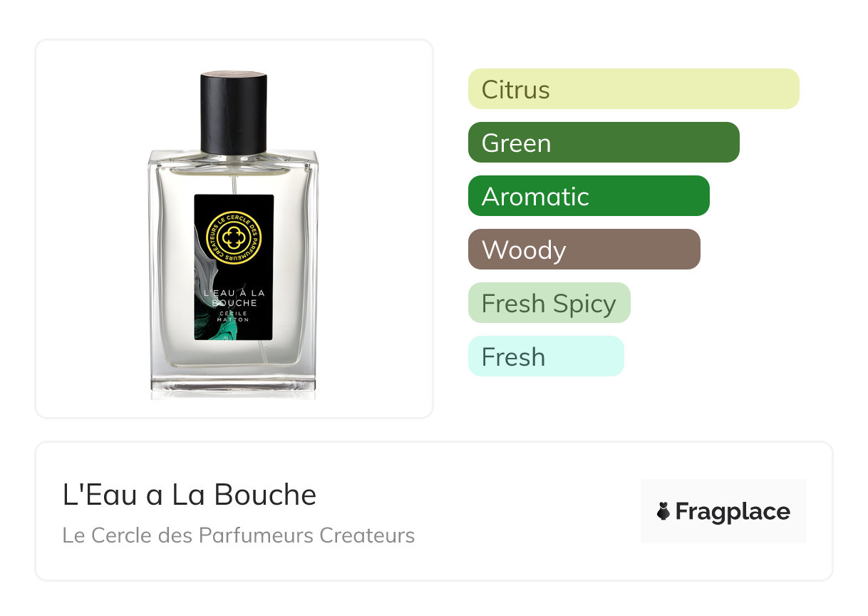Viewport: 868px width, 616px height.
Task: Select the Aromatic accord bar
Action: 589,196
